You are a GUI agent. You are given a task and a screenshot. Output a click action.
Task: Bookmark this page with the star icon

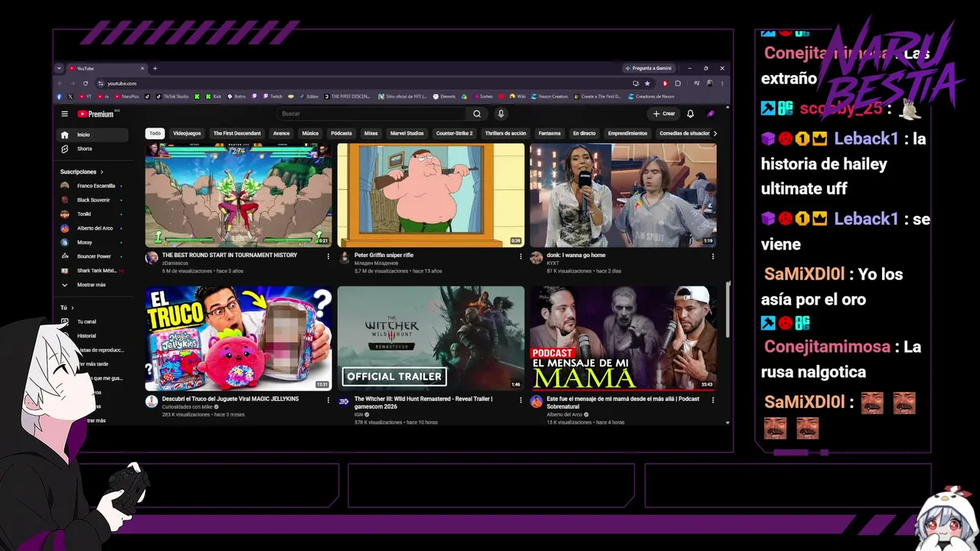647,83
